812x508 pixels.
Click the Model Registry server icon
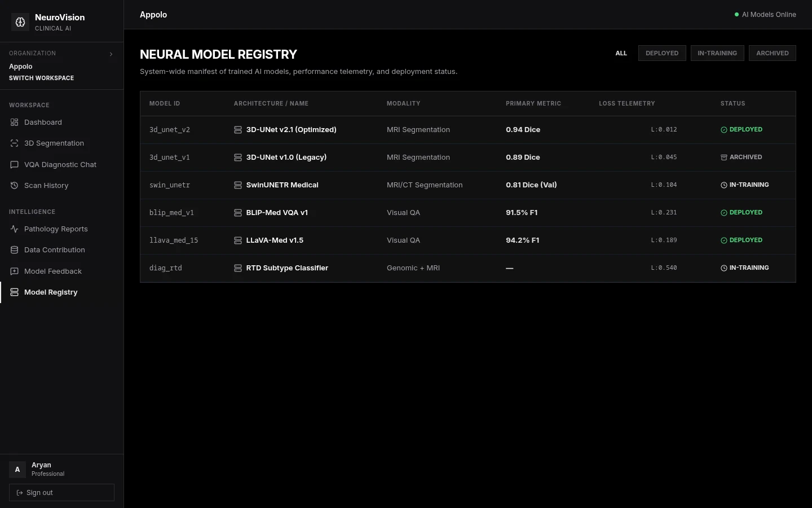tap(14, 292)
